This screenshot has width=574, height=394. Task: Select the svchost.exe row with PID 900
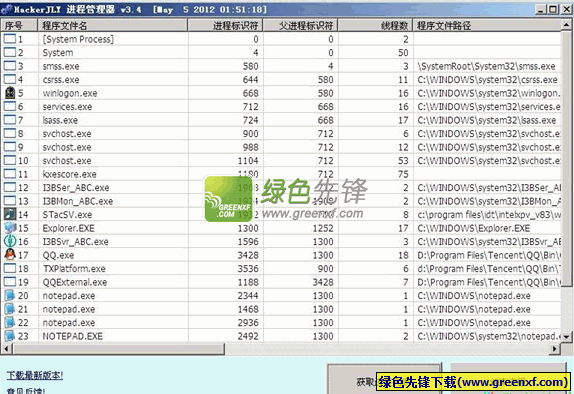281,134
